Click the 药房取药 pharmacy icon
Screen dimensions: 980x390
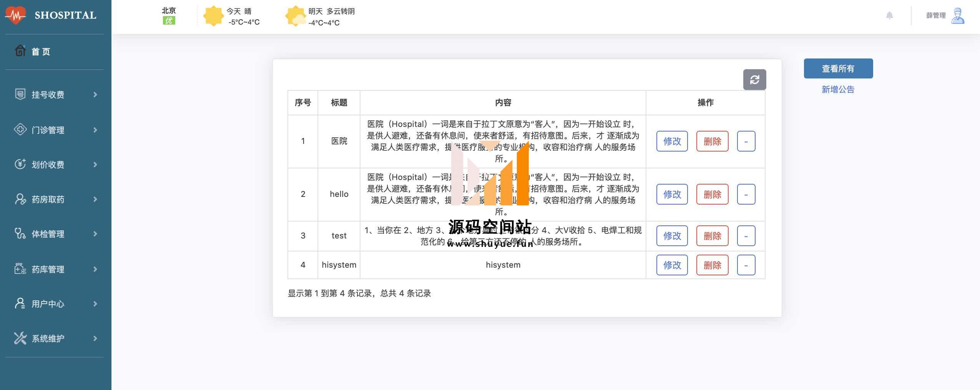20,199
